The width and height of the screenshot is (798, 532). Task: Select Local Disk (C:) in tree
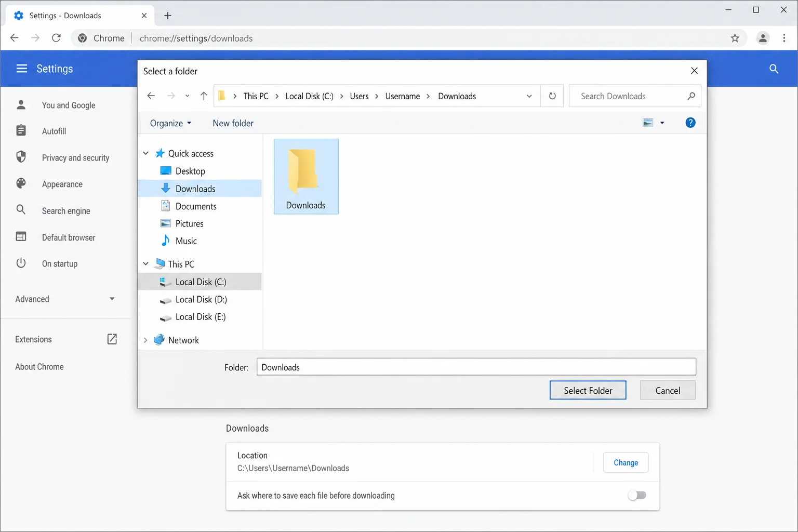tap(200, 282)
